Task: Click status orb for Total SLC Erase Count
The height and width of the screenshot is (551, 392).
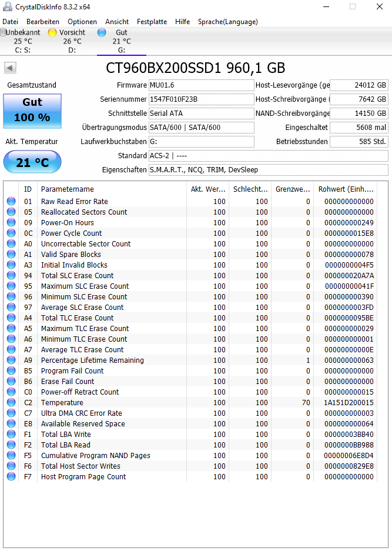Action: coord(11,275)
